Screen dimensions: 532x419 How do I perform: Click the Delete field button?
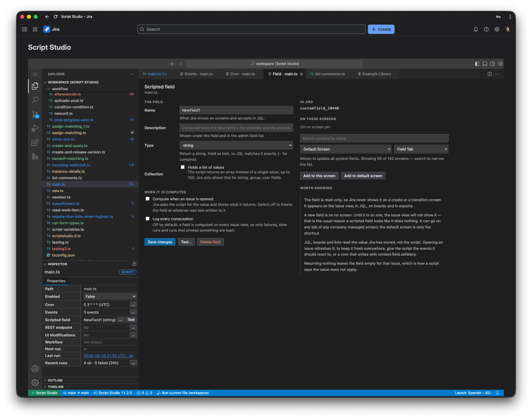click(x=210, y=242)
